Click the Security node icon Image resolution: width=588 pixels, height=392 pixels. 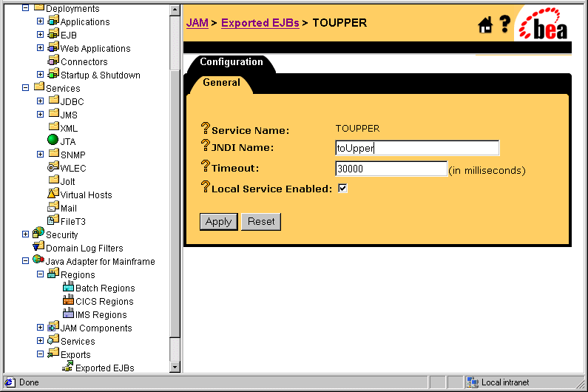(38, 233)
